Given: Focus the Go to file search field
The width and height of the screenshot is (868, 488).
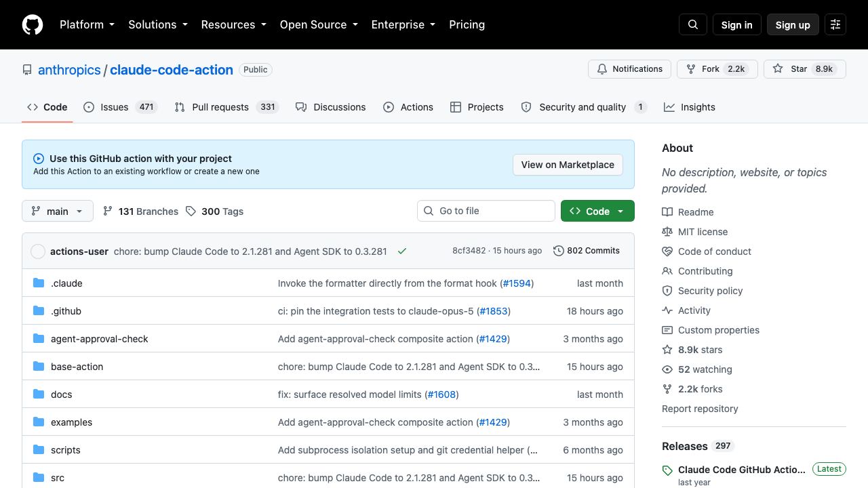Looking at the screenshot, I should (x=486, y=211).
